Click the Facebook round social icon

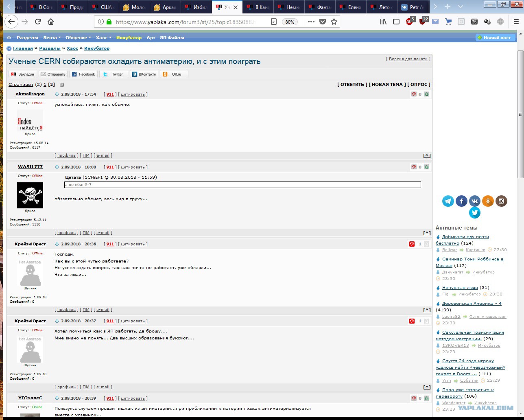click(x=461, y=201)
